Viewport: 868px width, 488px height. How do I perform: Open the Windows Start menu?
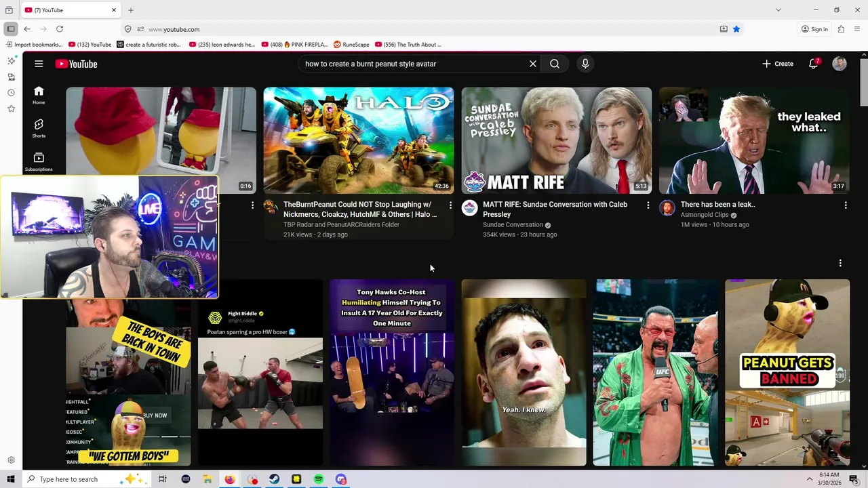(x=10, y=479)
